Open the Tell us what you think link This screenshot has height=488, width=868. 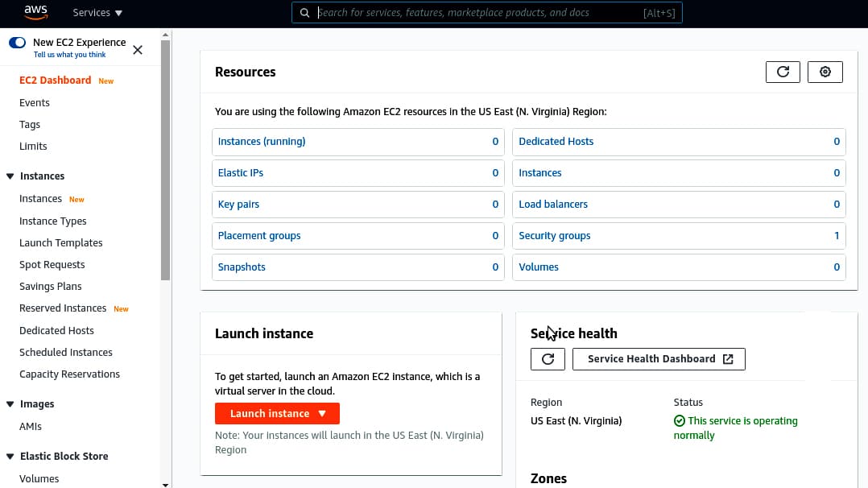70,55
